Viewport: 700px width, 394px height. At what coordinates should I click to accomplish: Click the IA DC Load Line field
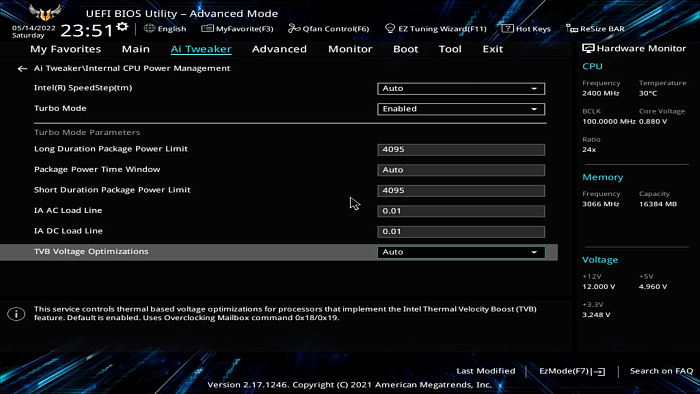pos(461,232)
